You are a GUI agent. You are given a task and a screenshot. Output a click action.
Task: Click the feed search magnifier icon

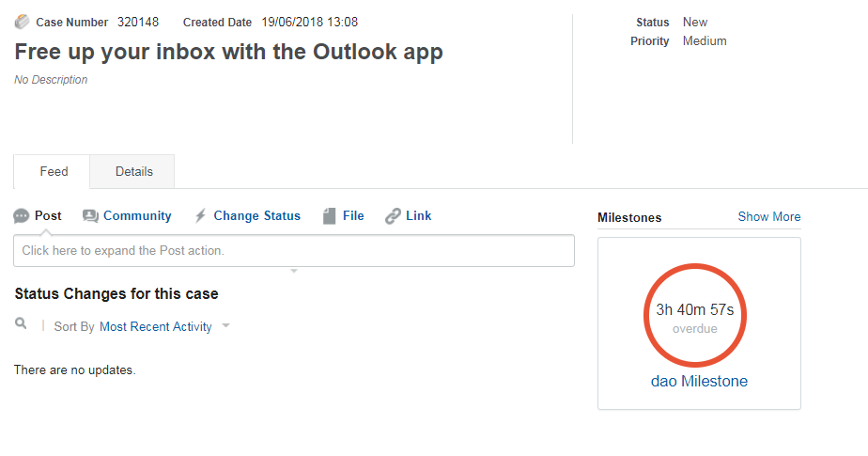pos(22,323)
